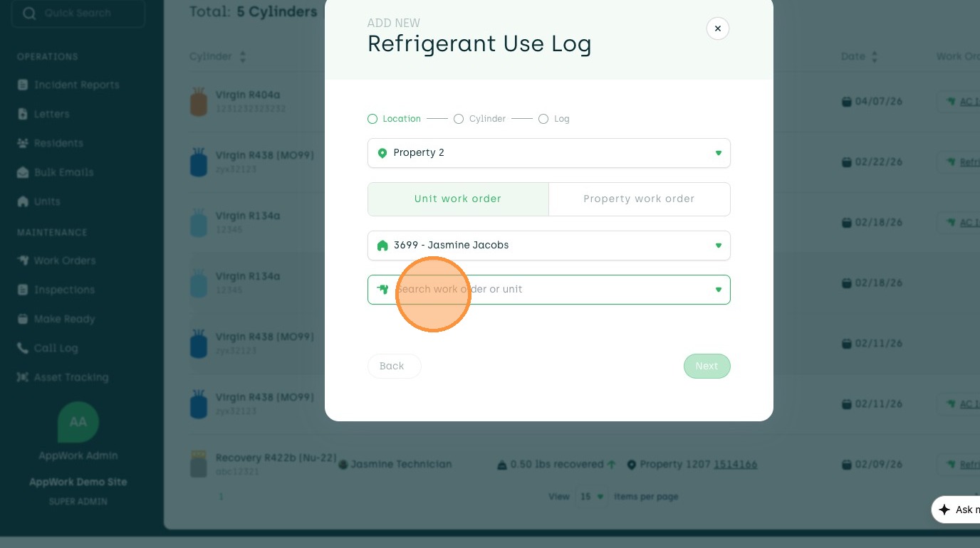Click the house icon beside 3699 - Jasmine Jacobs
Screen dimensions: 980x548
click(382, 246)
